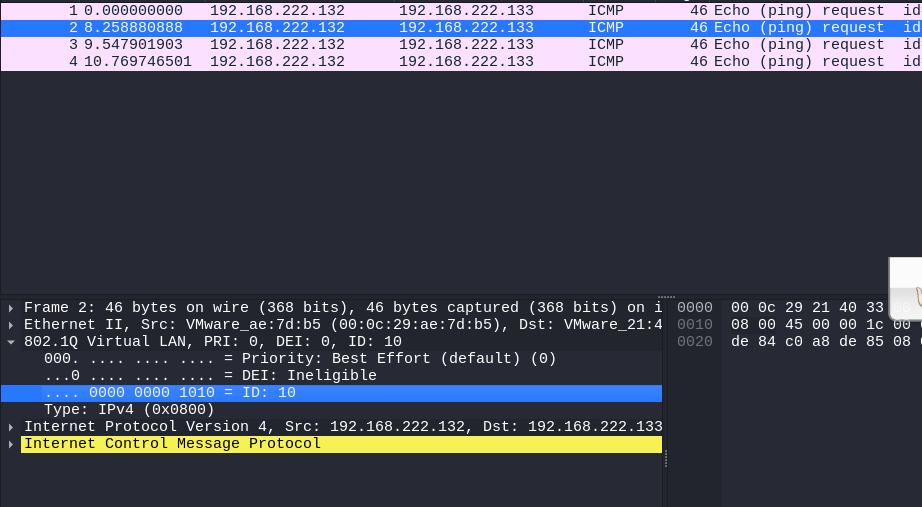Image resolution: width=922 pixels, height=507 pixels.
Task: Expand the Internet Control Message Protocol node
Action: pyautogui.click(x=11, y=443)
